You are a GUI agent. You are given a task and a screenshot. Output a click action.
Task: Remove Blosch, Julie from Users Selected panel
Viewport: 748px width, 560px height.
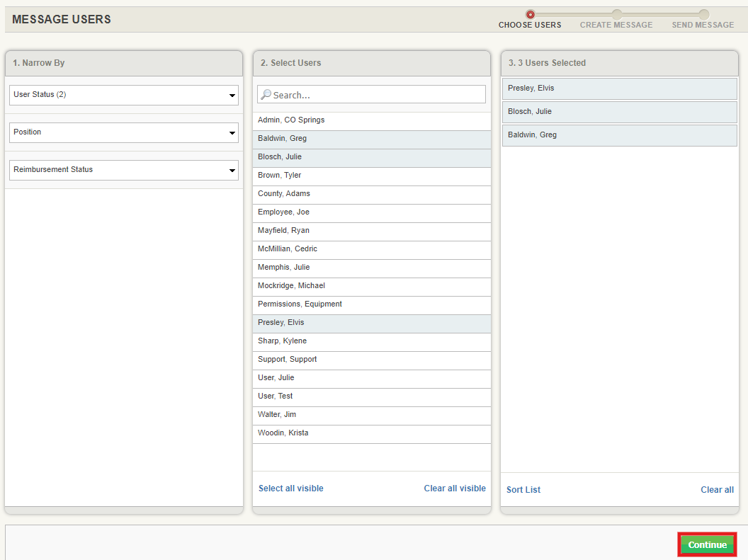pyautogui.click(x=619, y=112)
